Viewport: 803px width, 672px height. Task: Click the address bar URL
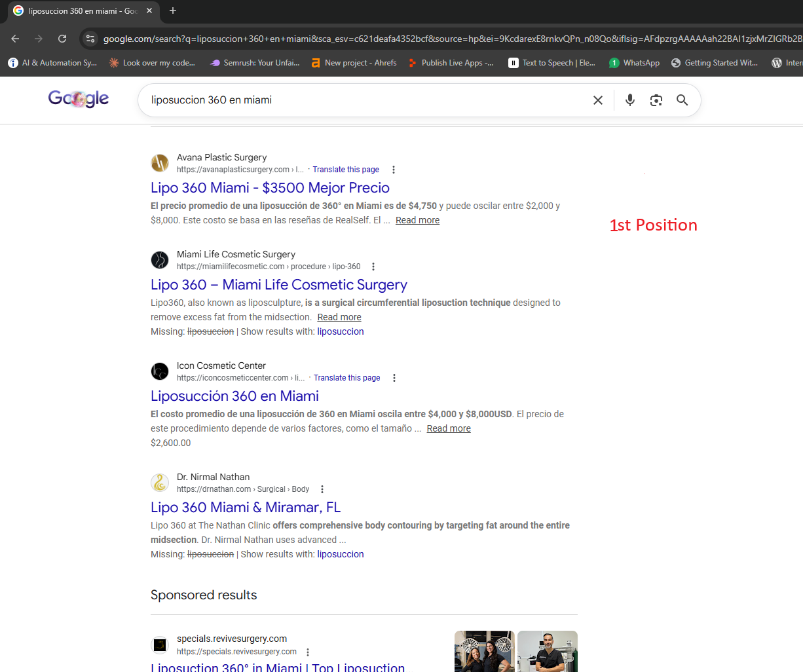[452, 39]
